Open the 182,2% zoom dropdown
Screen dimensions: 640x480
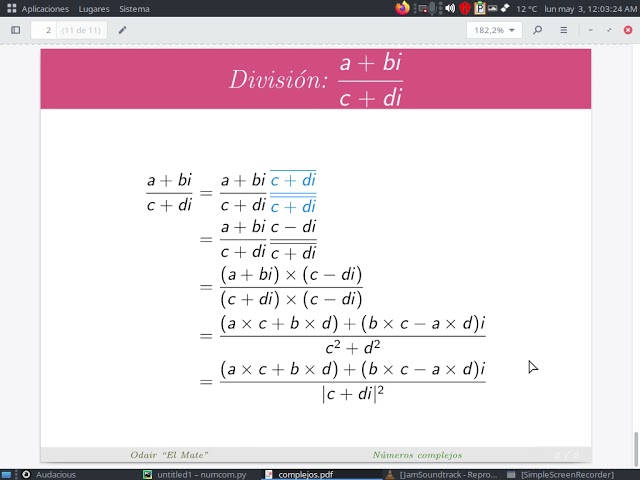pyautogui.click(x=494, y=30)
